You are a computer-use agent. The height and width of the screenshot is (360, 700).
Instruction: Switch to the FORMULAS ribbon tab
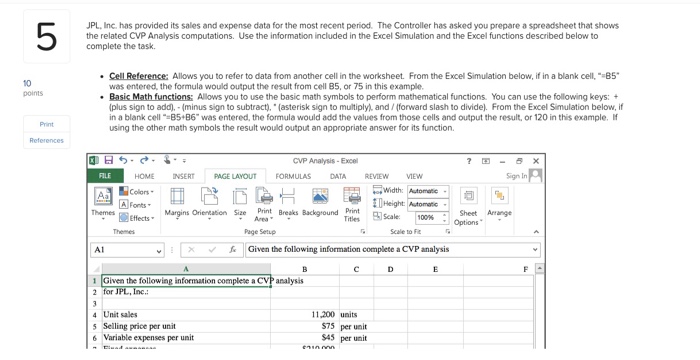(293, 176)
